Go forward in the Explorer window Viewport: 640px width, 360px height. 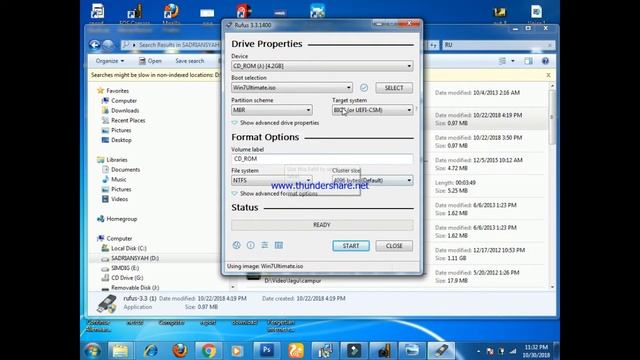[108, 44]
